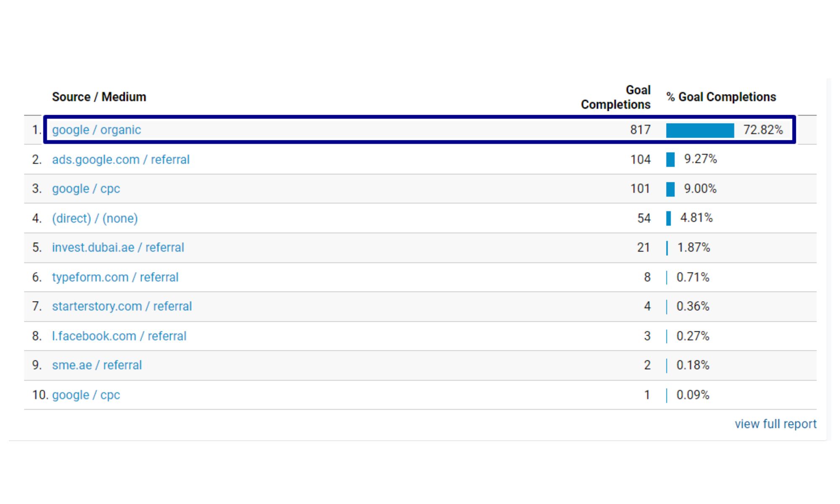
Task: Click the 817 goal completions value
Action: pos(640,130)
